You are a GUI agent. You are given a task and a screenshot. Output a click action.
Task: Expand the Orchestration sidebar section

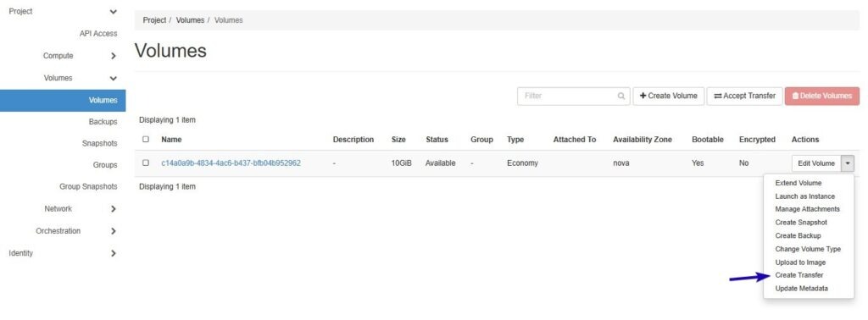[x=114, y=231]
